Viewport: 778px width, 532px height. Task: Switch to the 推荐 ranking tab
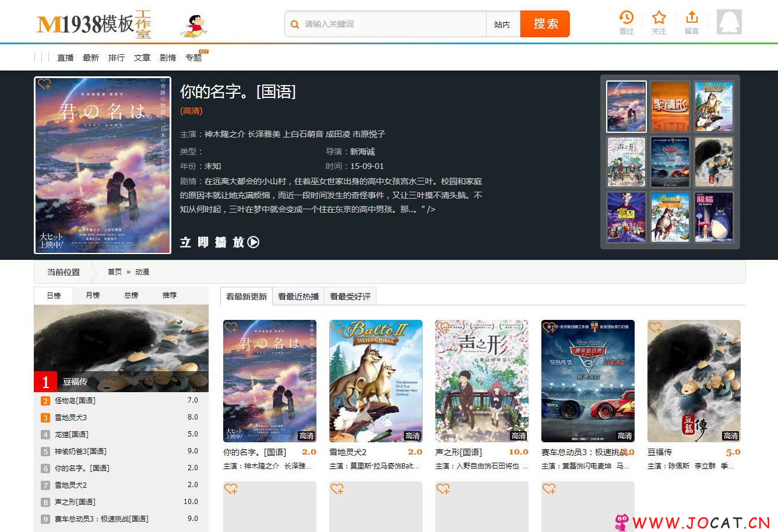click(x=170, y=295)
